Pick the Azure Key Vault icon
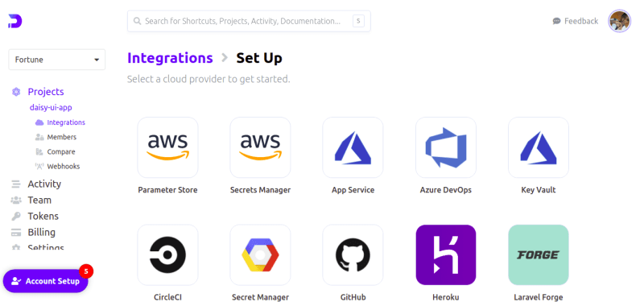Screen dimensions: 644x302 coord(539,147)
